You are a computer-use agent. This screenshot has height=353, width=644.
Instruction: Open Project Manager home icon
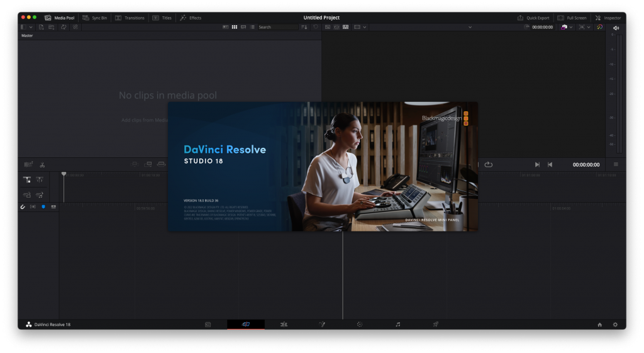click(599, 325)
